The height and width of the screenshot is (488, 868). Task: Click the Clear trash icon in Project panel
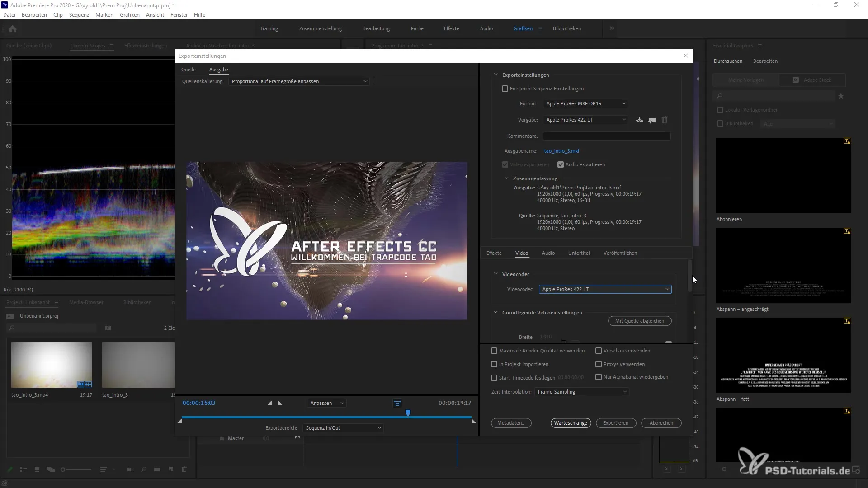click(x=184, y=469)
